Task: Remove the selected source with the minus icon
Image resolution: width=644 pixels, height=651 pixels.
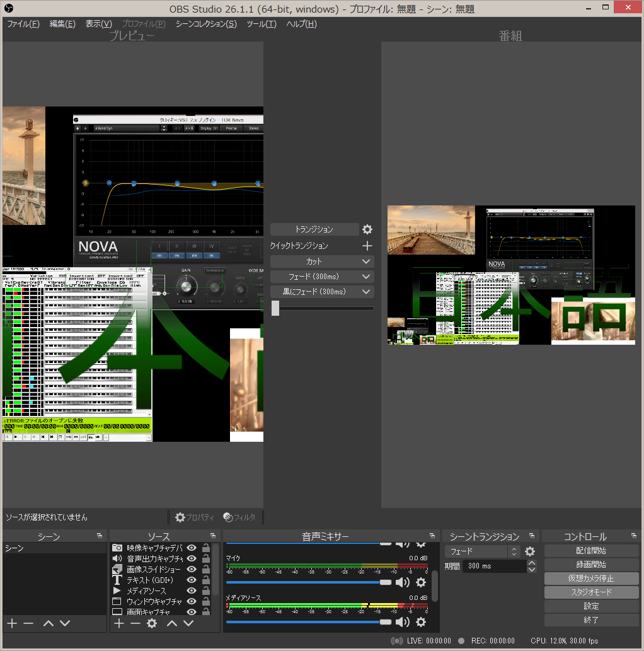Action: click(135, 623)
